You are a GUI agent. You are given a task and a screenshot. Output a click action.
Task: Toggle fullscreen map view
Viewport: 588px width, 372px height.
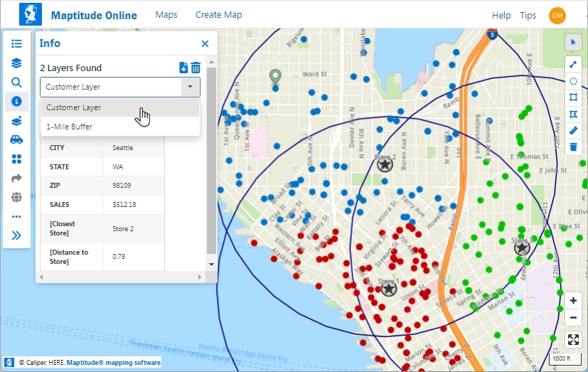tap(573, 339)
